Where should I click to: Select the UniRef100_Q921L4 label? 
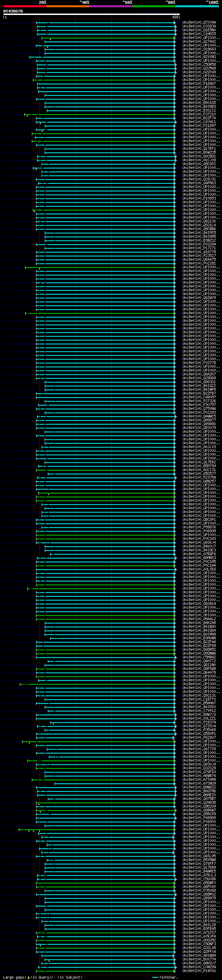(x=199, y=225)
